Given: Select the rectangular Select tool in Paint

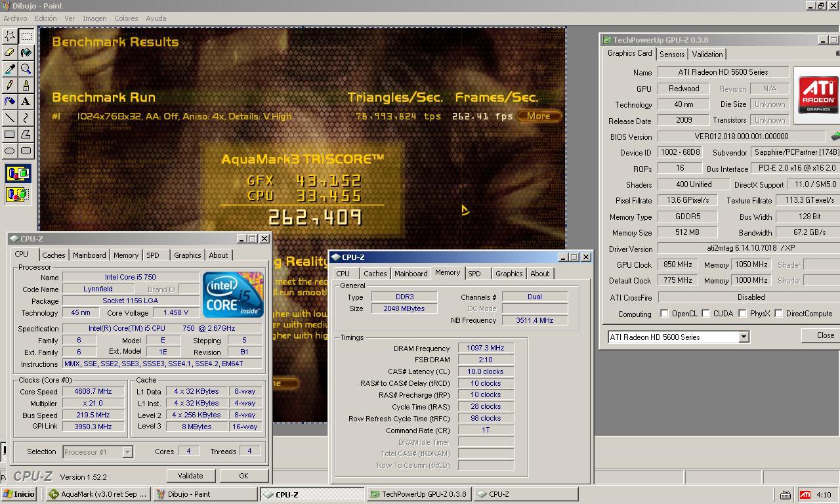Looking at the screenshot, I should coord(26,36).
